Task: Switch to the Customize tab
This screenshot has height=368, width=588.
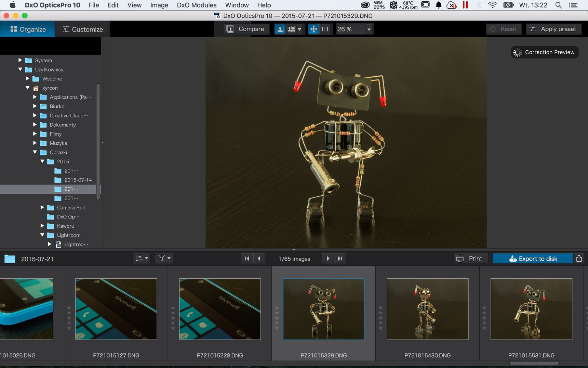Action: 83,29
